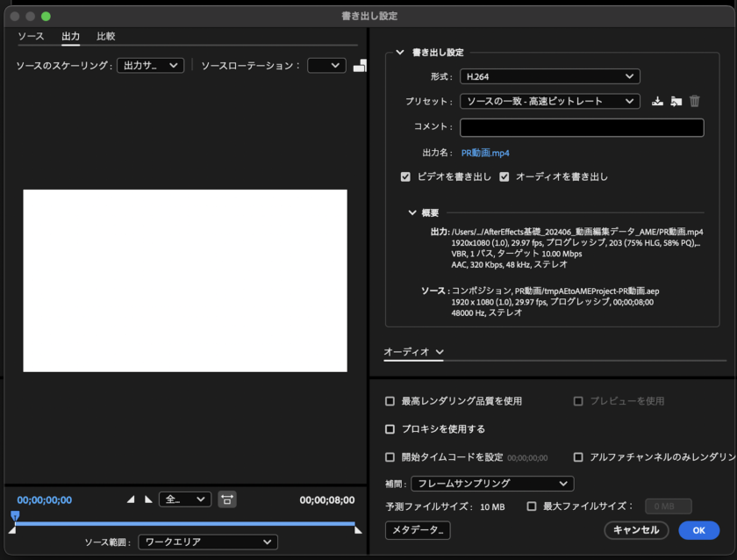The image size is (737, 560).
Task: Uncheck the ビデオを書き出し checkbox
Action: coord(405,176)
